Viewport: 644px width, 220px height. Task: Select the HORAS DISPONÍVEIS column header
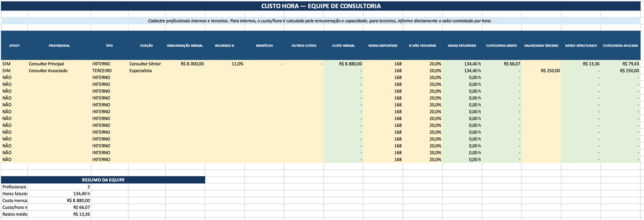tap(383, 46)
